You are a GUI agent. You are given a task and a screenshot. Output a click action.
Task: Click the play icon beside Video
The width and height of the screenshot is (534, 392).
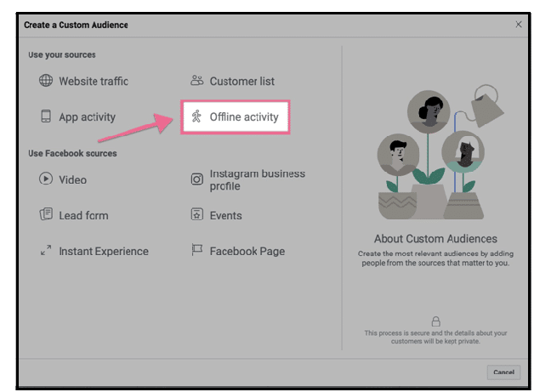click(x=46, y=179)
